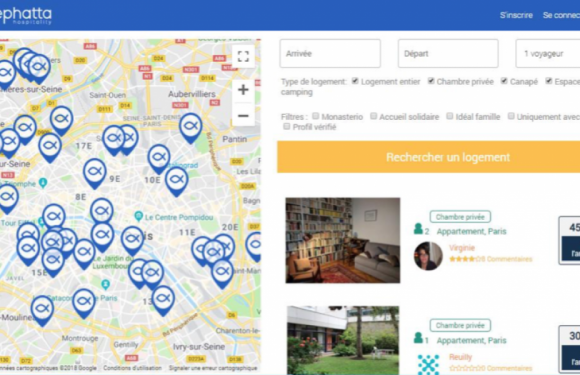Click the map pin near Pantin
This screenshot has width=580, height=375.
tap(190, 128)
